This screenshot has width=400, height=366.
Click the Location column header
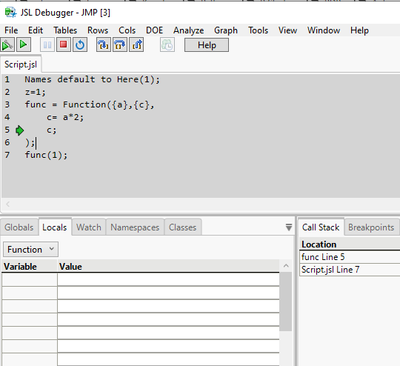click(349, 245)
